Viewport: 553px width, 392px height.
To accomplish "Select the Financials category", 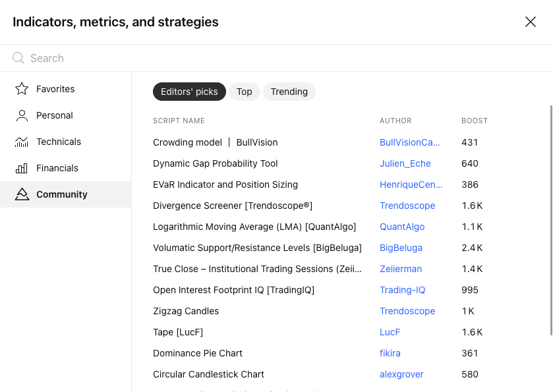I will click(x=66, y=168).
